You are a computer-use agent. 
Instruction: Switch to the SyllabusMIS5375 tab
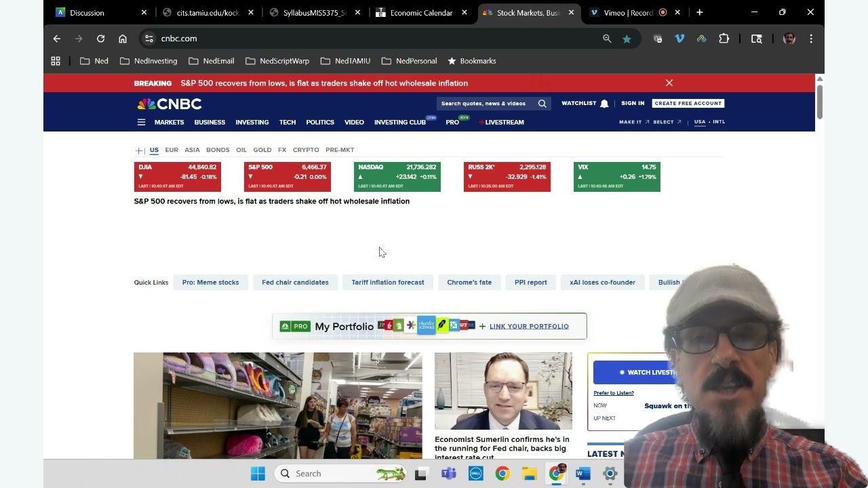[314, 12]
